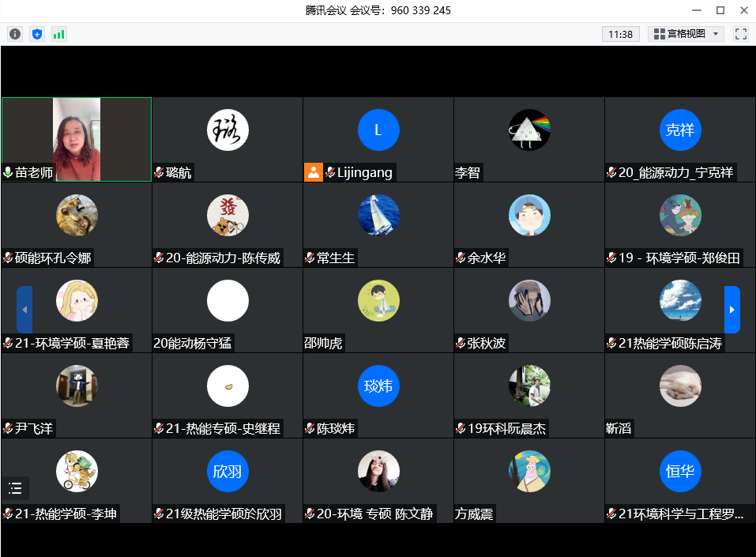Image resolution: width=756 pixels, height=557 pixels.
Task: Click the 11:38 meeting timer
Action: coord(621,34)
